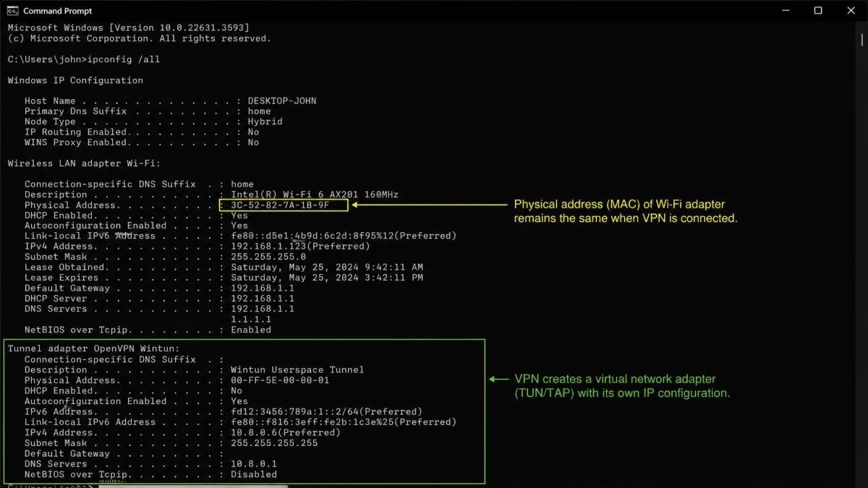868x488 pixels.
Task: Click the '(c) Microsoft Corporation. All rights reserved.' line
Action: pos(139,38)
